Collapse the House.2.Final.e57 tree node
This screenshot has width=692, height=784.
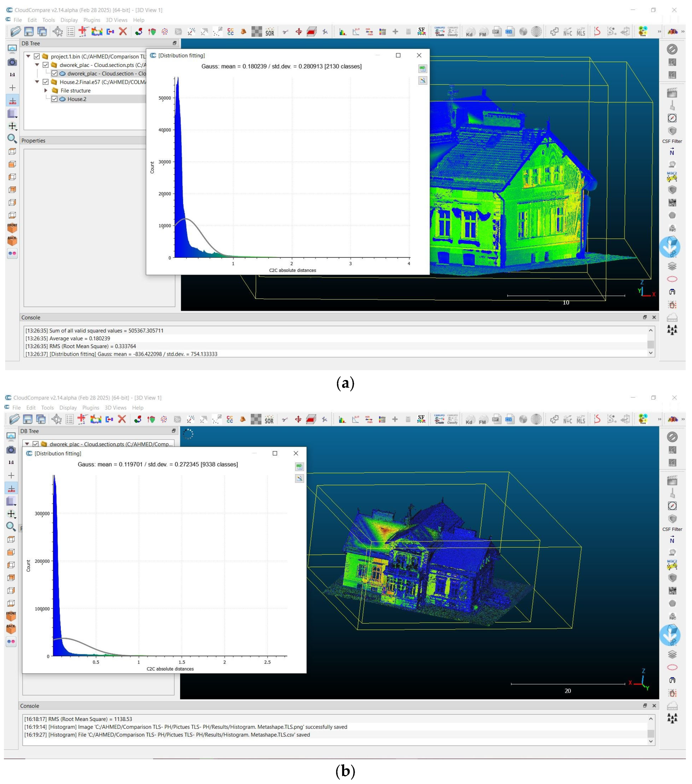(37, 82)
